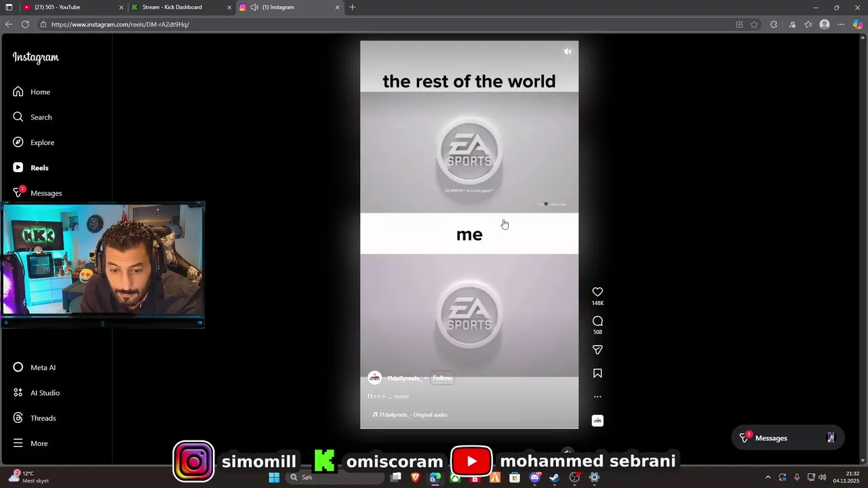Screen dimensions: 868x488
Task: Open Copilot in browser toolbar
Action: (858, 24)
